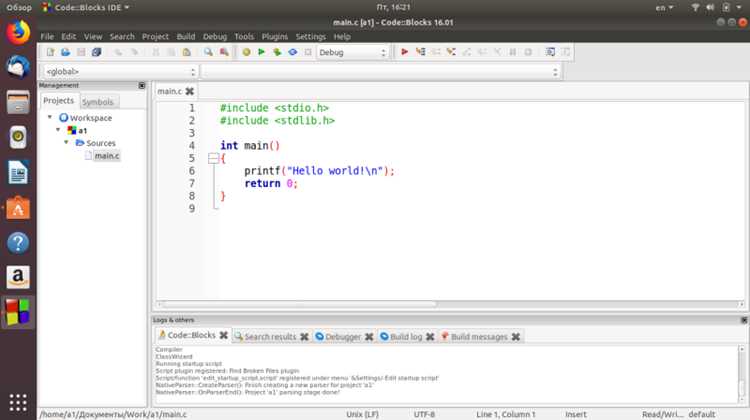Screen dimensions: 750x420
Task: Open the Debugging windows icon
Action: [x=551, y=52]
